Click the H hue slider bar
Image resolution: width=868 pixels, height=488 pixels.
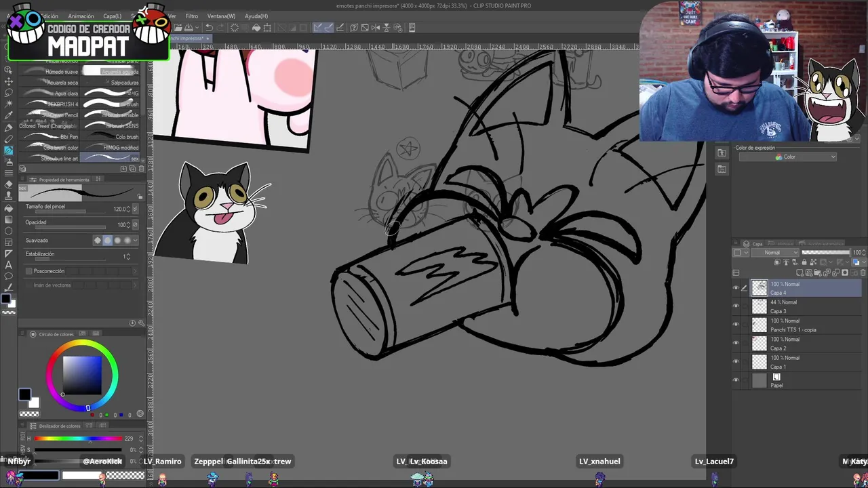point(78,439)
